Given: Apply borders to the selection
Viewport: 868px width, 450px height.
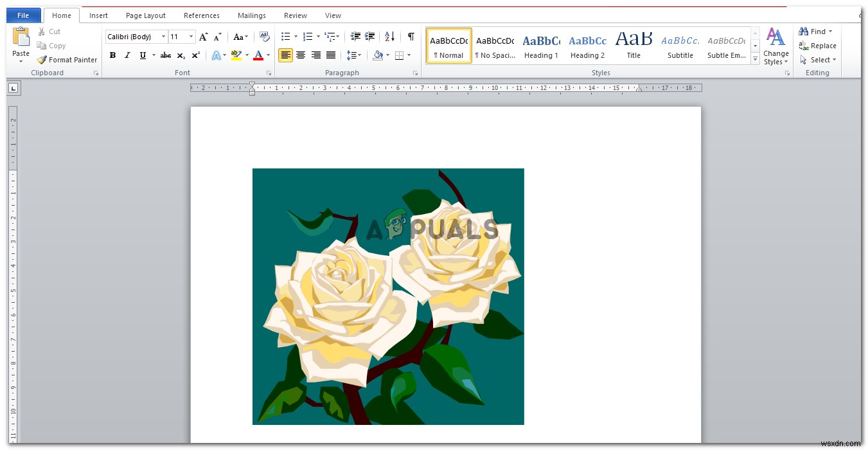Looking at the screenshot, I should [x=400, y=55].
